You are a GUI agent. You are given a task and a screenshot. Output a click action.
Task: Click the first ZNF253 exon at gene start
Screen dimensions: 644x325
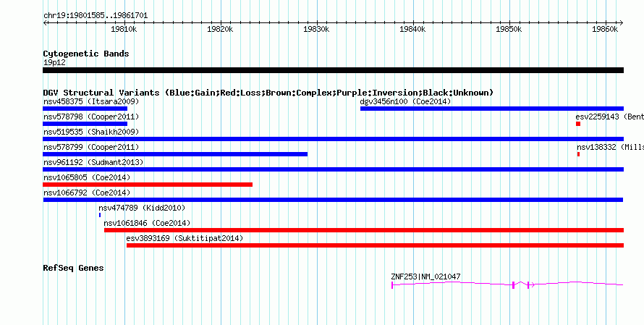tap(392, 285)
